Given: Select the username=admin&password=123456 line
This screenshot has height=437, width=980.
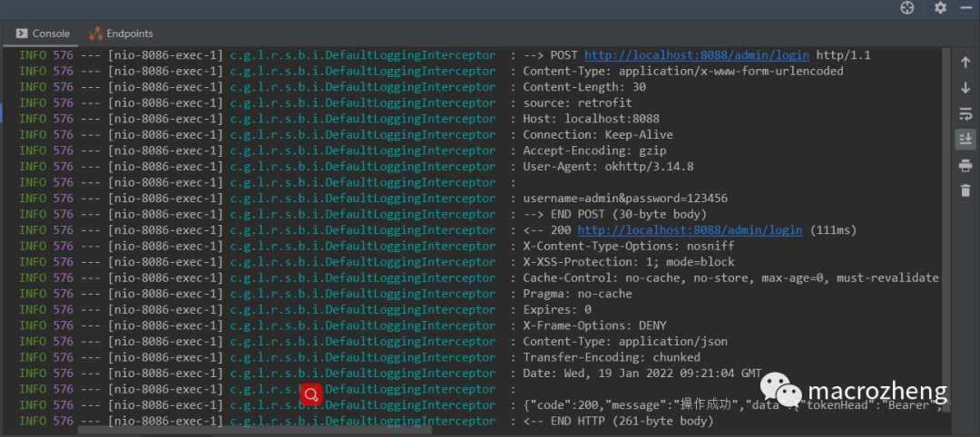Looking at the screenshot, I should (625, 198).
